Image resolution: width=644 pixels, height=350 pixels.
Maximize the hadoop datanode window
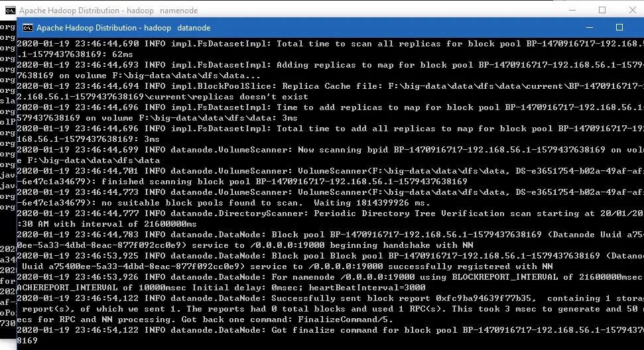619,28
